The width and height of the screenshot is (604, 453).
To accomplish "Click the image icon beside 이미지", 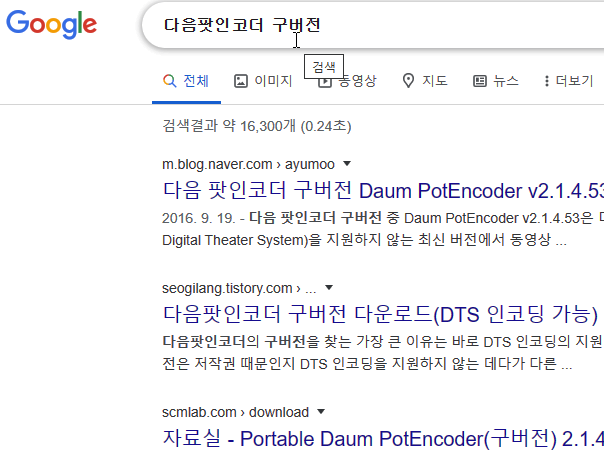I will point(241,81).
